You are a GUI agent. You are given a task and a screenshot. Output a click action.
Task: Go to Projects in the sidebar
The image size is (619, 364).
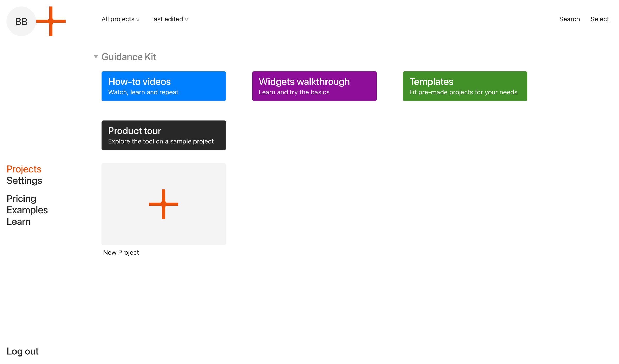click(24, 169)
